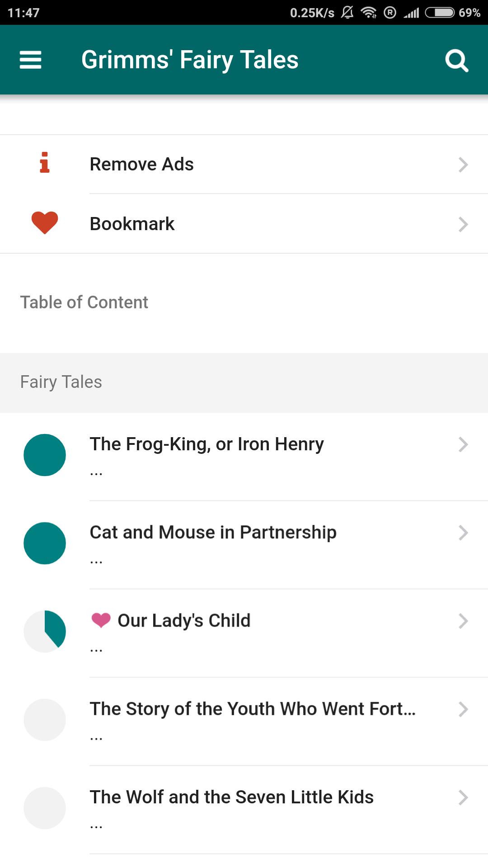Click the pink heart on Our Lady's Child
This screenshot has width=488, height=868.
[101, 620]
